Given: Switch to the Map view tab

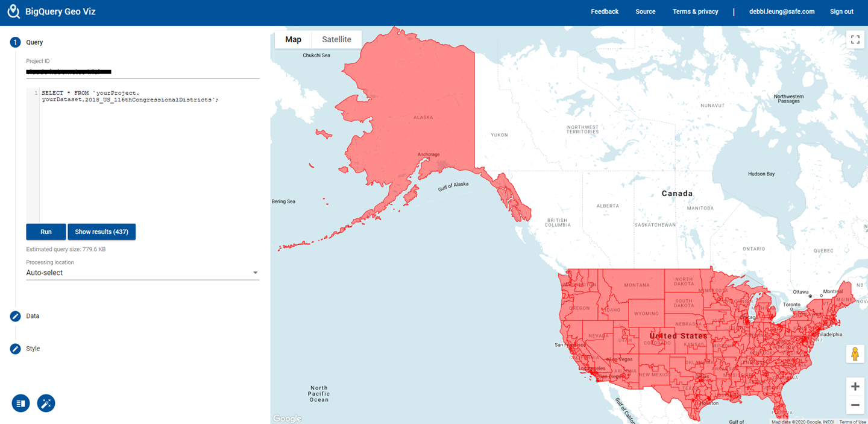Looking at the screenshot, I should coord(293,39).
